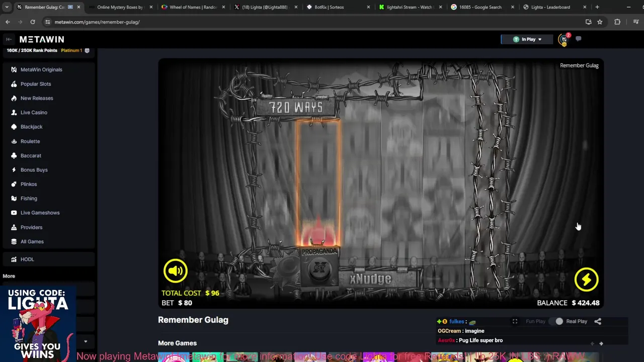Switch to Lighta X (Twitter) tab

pyautogui.click(x=266, y=7)
